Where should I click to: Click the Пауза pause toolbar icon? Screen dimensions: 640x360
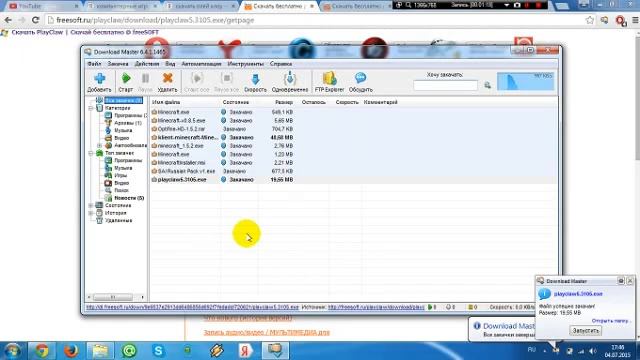tap(145, 78)
